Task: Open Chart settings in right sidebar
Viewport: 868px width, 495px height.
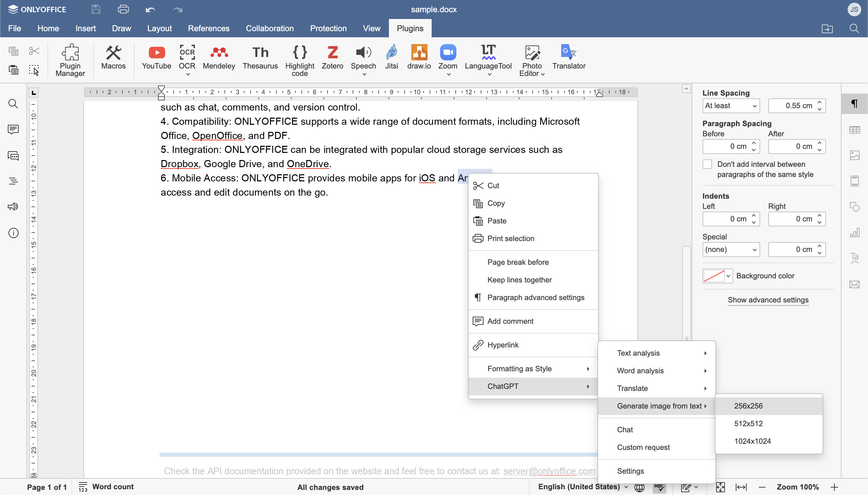Action: pyautogui.click(x=854, y=233)
